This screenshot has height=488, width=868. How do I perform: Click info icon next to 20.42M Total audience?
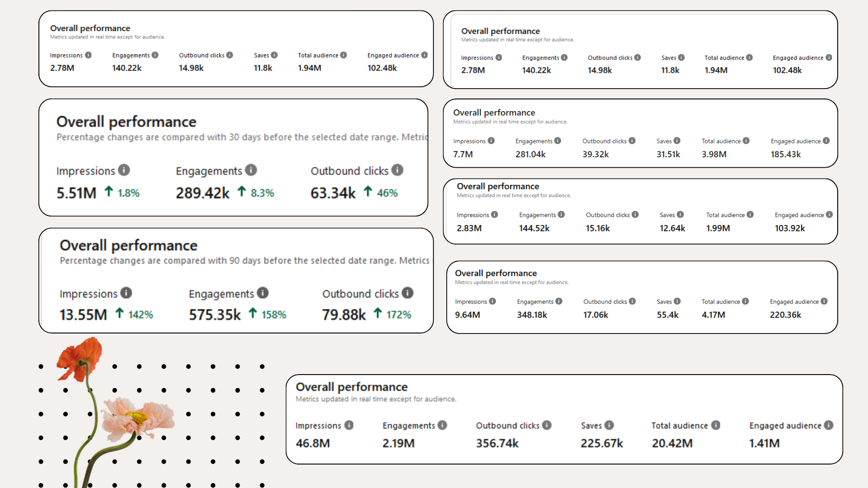[715, 425]
